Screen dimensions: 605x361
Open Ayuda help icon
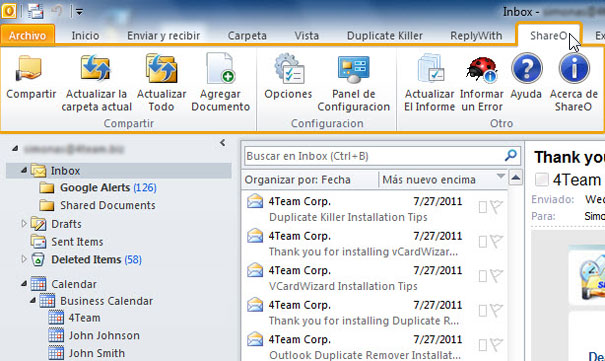527,68
